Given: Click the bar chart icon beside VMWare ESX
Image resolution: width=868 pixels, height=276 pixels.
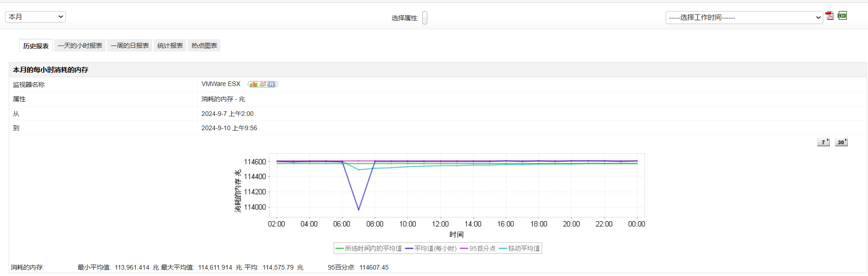Looking at the screenshot, I should pos(253,84).
